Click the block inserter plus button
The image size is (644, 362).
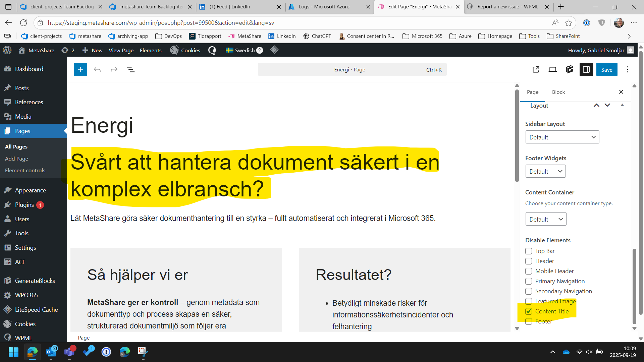point(80,69)
